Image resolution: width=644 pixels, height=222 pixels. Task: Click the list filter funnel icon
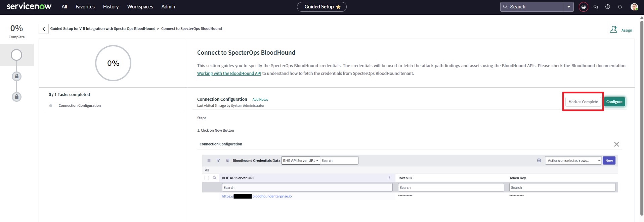pos(218,161)
